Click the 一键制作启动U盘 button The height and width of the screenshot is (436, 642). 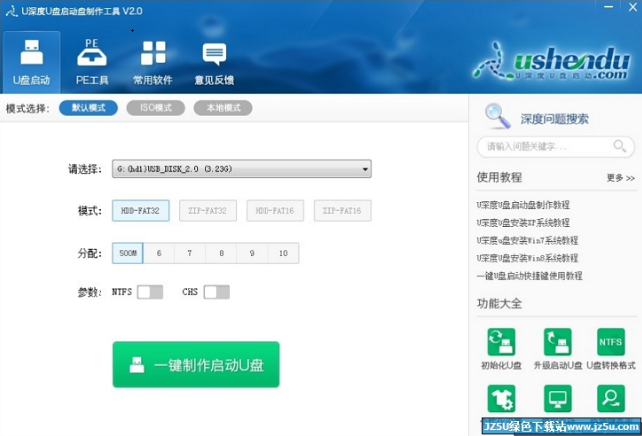(x=196, y=364)
